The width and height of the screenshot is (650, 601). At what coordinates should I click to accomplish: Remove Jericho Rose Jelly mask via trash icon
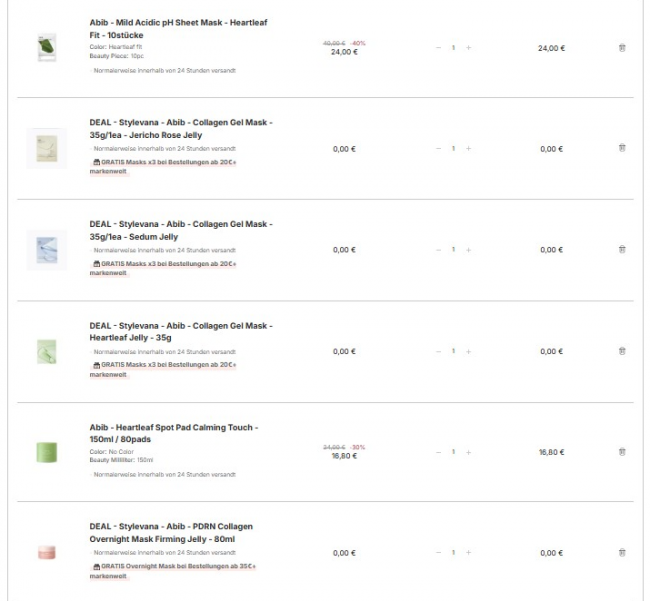pos(621,148)
